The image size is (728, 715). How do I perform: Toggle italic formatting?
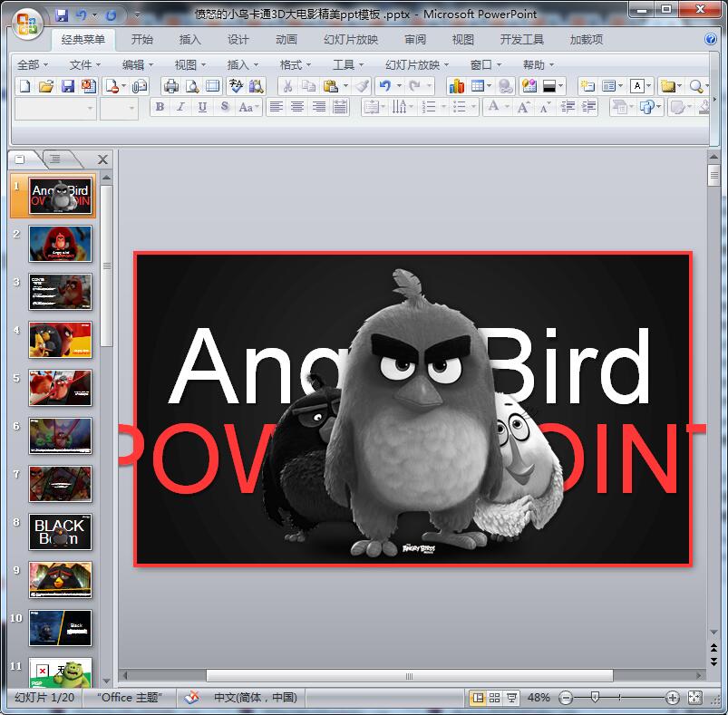click(180, 107)
